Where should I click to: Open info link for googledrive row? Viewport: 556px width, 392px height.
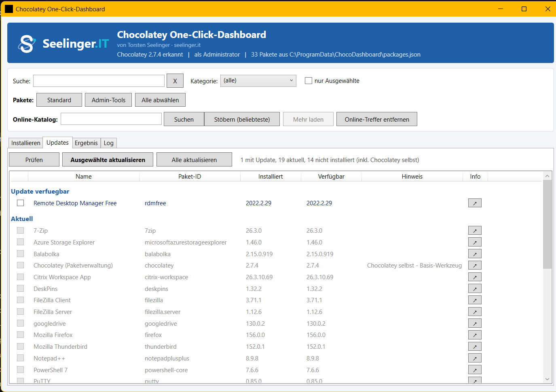[475, 324]
